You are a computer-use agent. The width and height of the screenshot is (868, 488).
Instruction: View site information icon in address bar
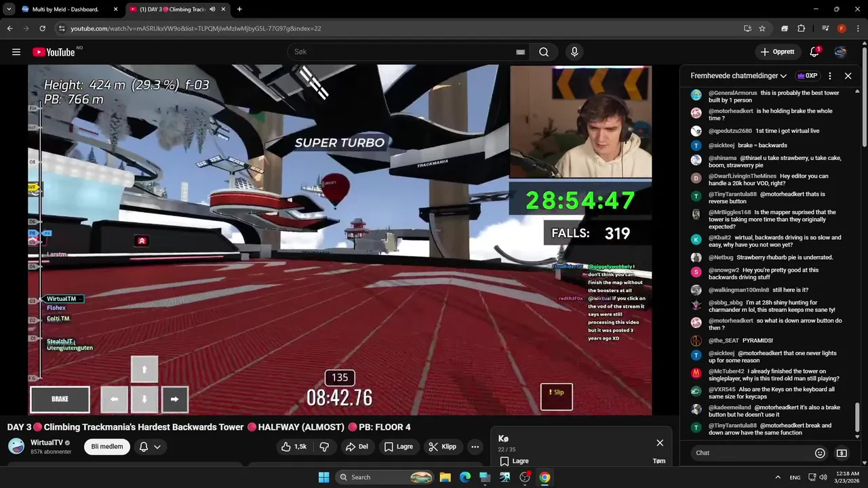[62, 28]
